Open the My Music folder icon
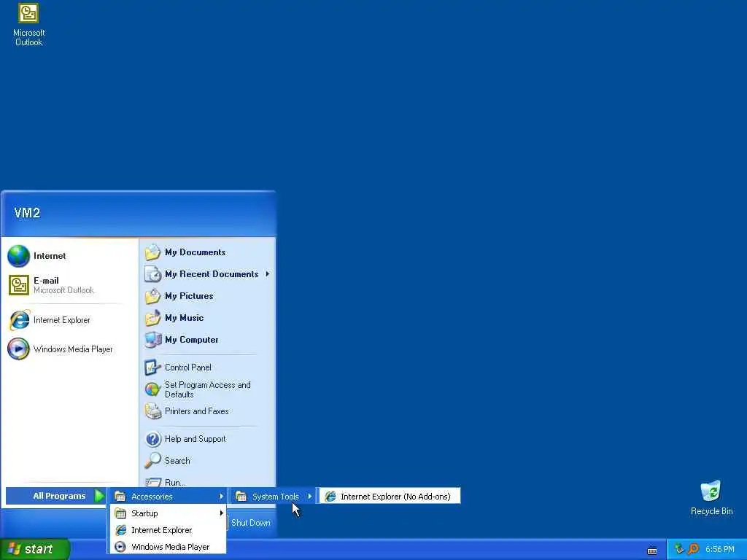747x560 pixels. 152,318
